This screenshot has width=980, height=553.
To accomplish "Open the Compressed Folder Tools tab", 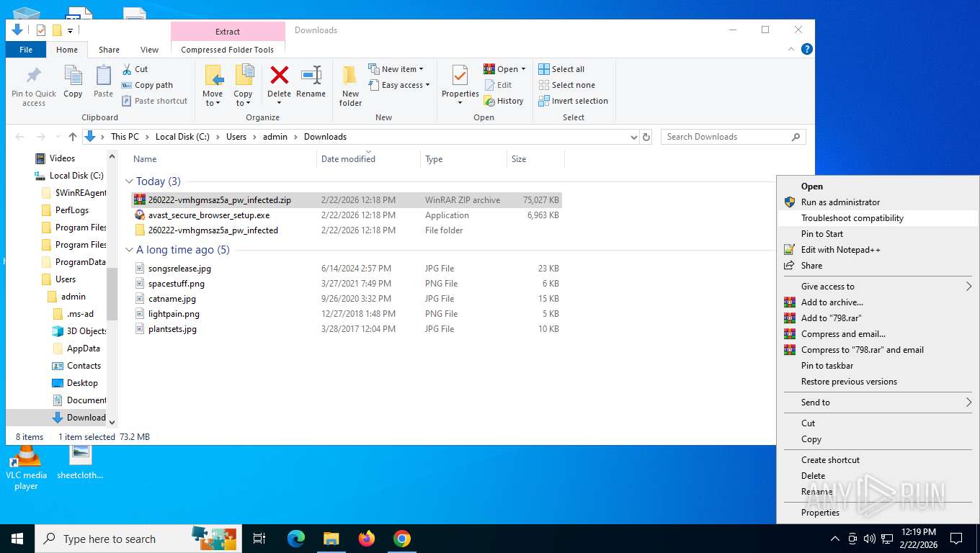I will [x=228, y=50].
